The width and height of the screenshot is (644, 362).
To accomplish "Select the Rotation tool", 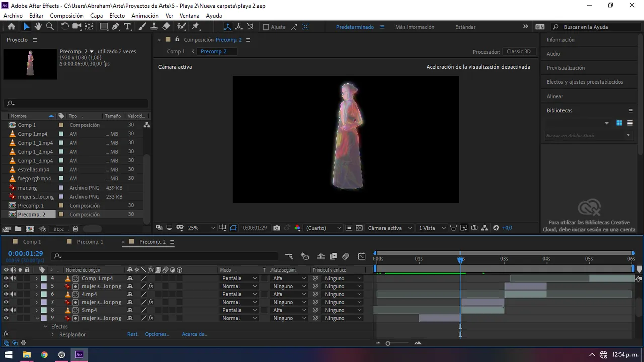I will tap(65, 27).
